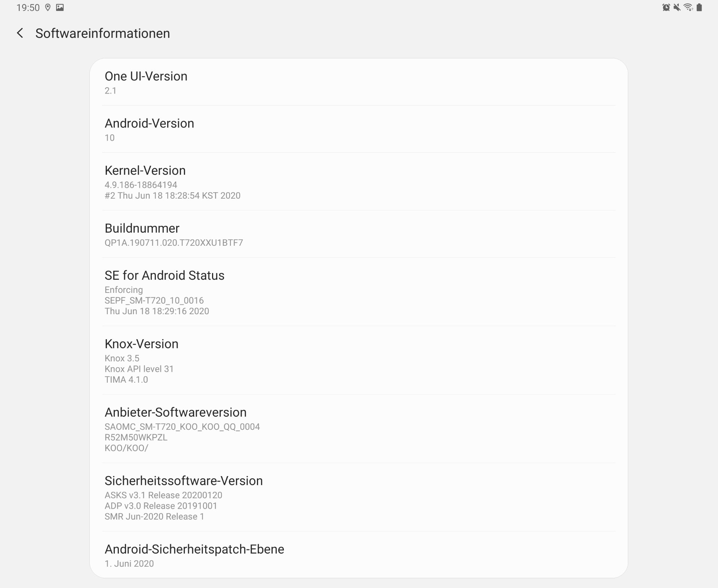The image size is (718, 588).
Task: Select the KOO/KOO/ text
Action: [126, 448]
